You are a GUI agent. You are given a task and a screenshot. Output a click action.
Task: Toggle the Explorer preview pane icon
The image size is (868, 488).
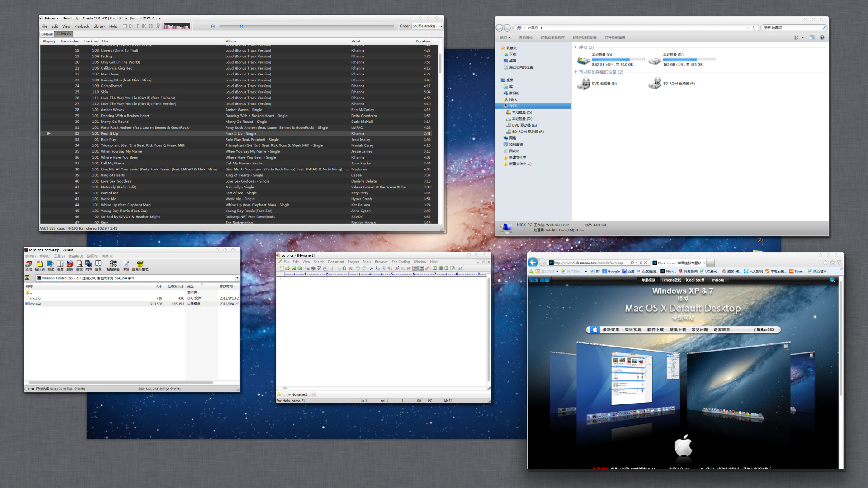coord(812,38)
